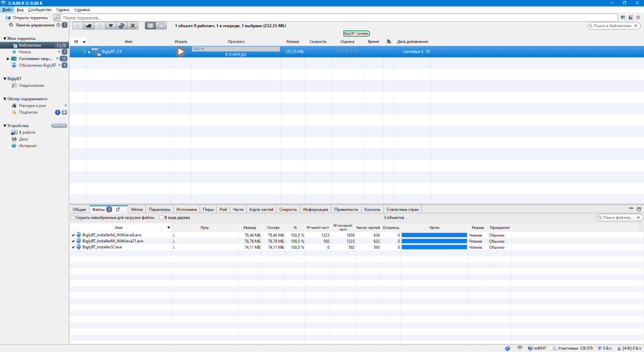The image size is (644, 352).
Task: Click the add subscription plus icon
Action: click(65, 112)
